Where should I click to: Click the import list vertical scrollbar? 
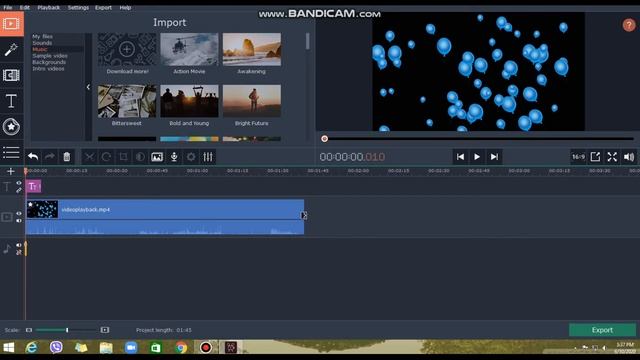[307, 41]
